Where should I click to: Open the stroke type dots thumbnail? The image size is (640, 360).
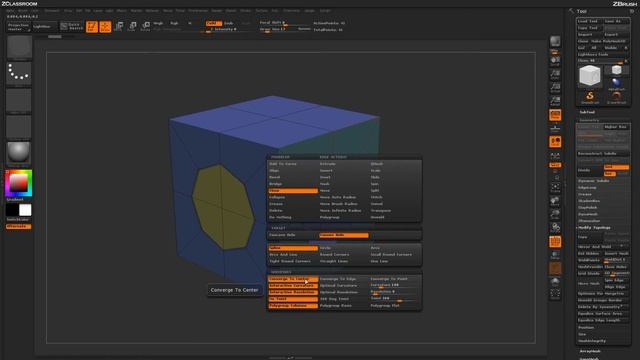click(19, 73)
